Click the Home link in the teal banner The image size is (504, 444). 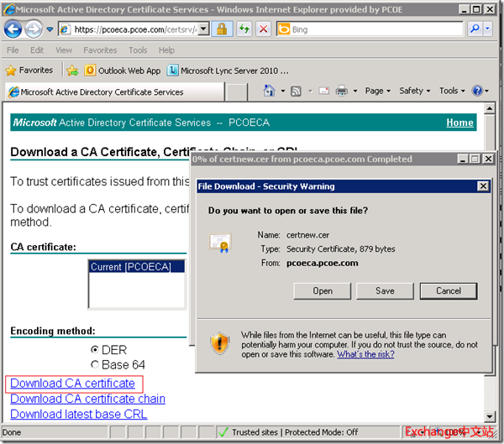(459, 123)
